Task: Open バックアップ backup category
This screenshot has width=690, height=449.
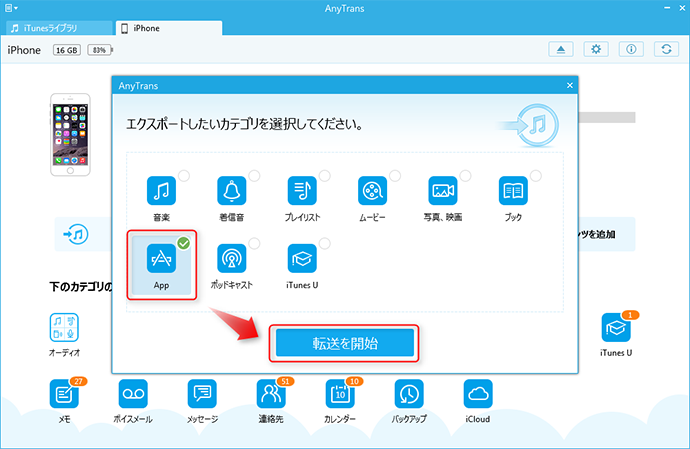Action: 409,394
